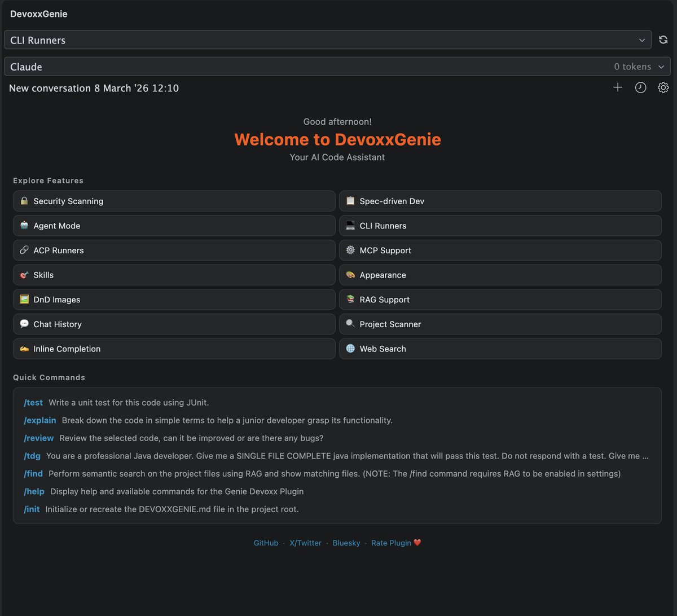This screenshot has height=616, width=677.
Task: Start a new conversation with the plus icon
Action: click(x=618, y=87)
